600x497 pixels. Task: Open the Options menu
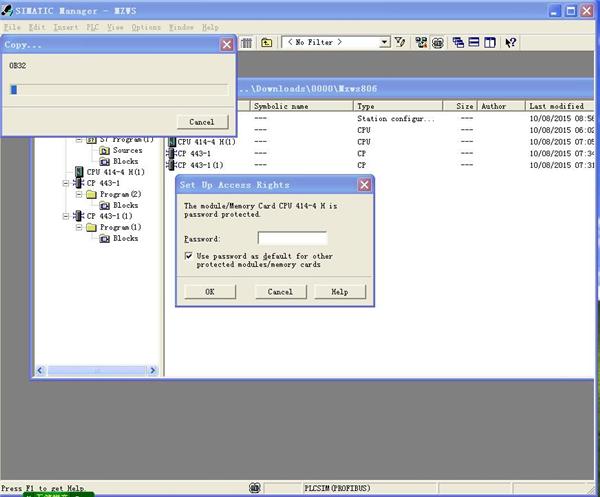[x=146, y=27]
